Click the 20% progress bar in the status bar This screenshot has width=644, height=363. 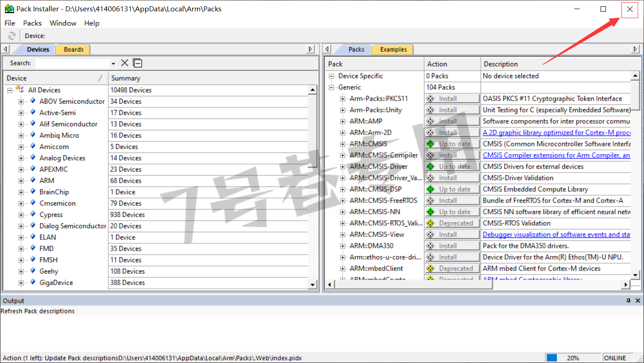tap(573, 358)
